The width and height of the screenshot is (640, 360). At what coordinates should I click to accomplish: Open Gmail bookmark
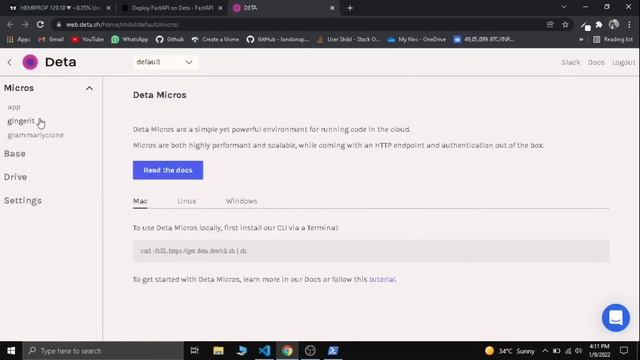pos(51,39)
